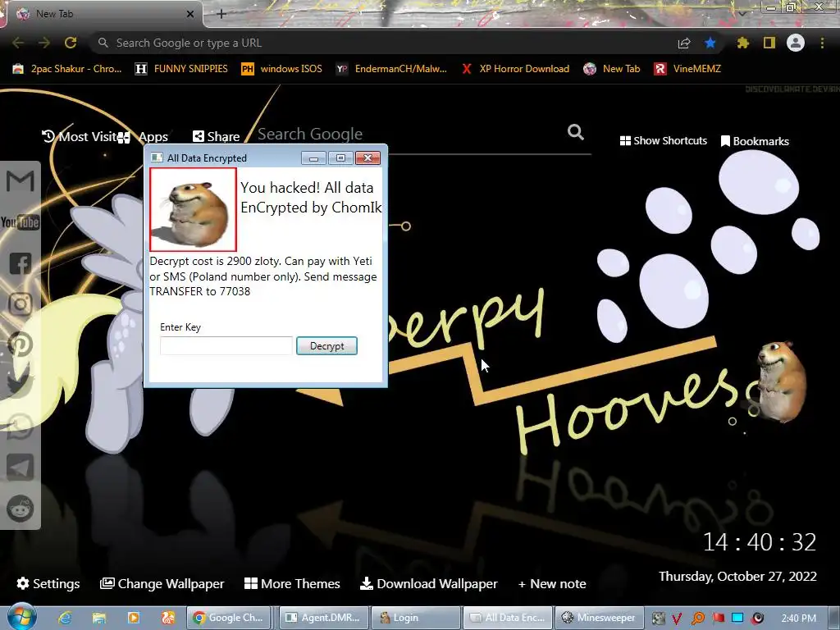Image resolution: width=840 pixels, height=630 pixels.
Task: Focus the Enter Key input field
Action: coord(226,346)
